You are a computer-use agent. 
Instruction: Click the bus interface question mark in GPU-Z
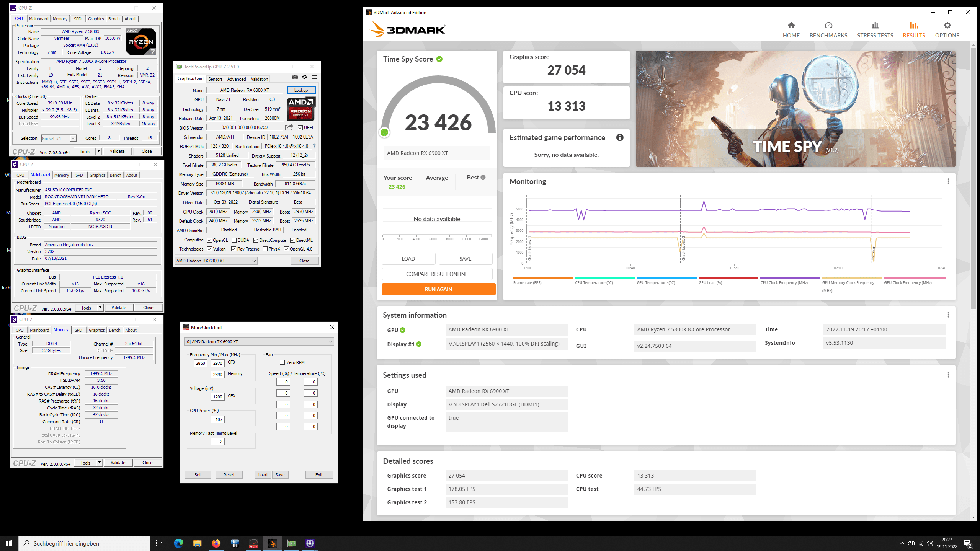(314, 146)
